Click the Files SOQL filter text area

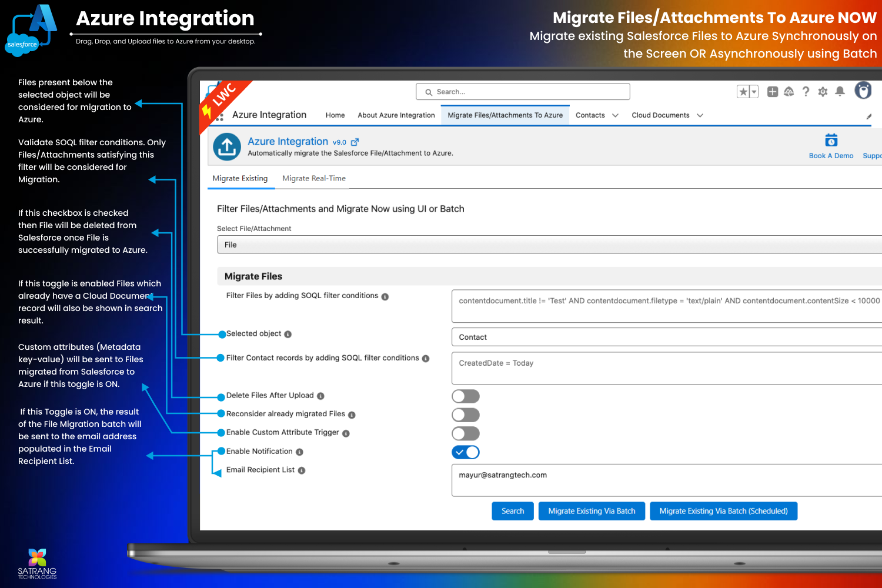667,306
